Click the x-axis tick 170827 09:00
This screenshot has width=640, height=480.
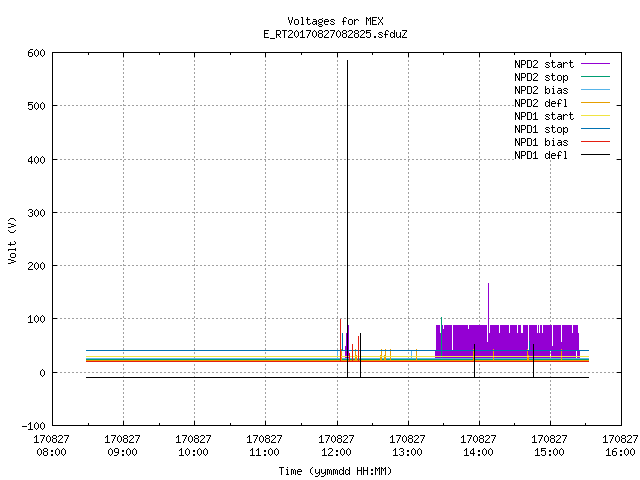pyautogui.click(x=122, y=446)
